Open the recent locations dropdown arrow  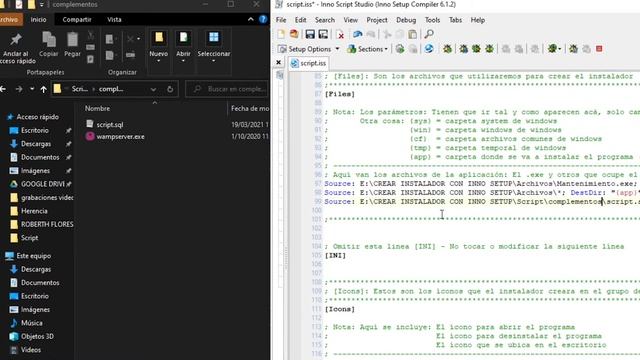[x=32, y=89]
